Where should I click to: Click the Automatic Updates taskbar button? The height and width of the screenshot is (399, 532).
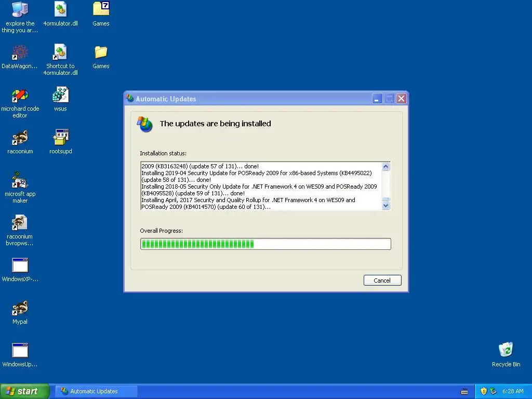pyautogui.click(x=97, y=391)
